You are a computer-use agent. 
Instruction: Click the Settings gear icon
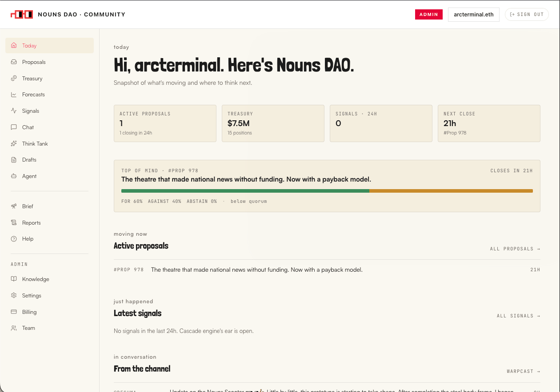tap(14, 295)
